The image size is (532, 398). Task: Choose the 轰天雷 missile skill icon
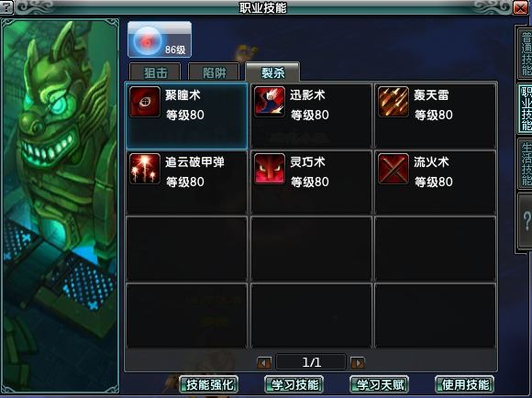[393, 102]
